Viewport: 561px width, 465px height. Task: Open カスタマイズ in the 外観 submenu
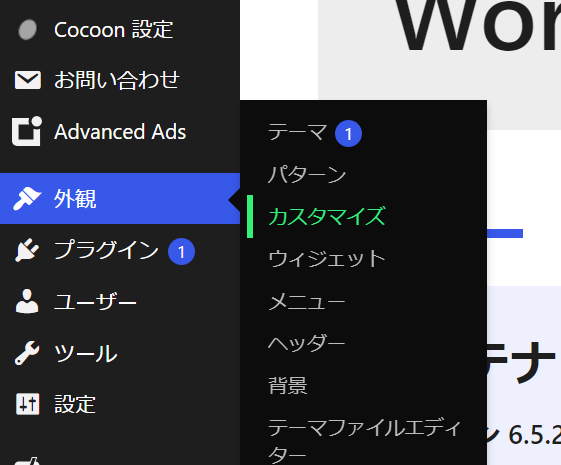point(327,216)
